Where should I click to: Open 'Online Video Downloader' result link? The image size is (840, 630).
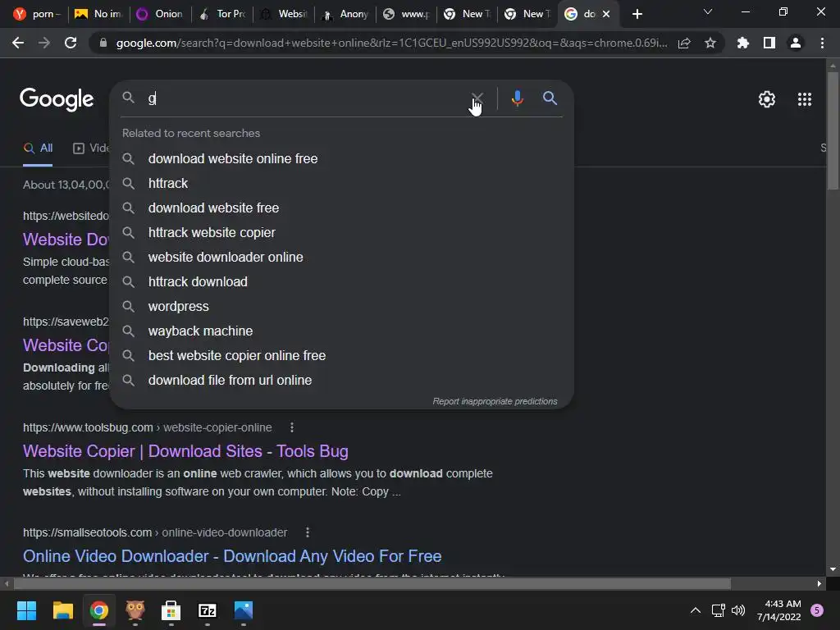pyautogui.click(x=232, y=556)
